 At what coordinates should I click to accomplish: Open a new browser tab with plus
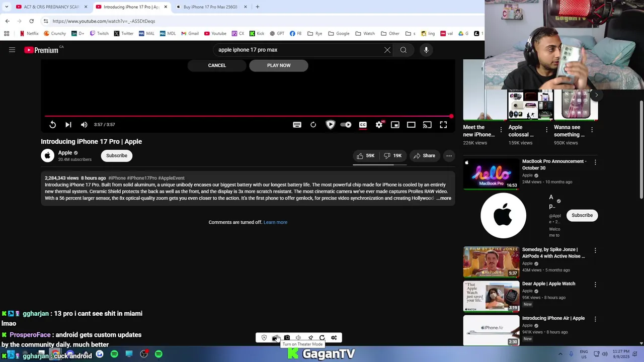[257, 7]
